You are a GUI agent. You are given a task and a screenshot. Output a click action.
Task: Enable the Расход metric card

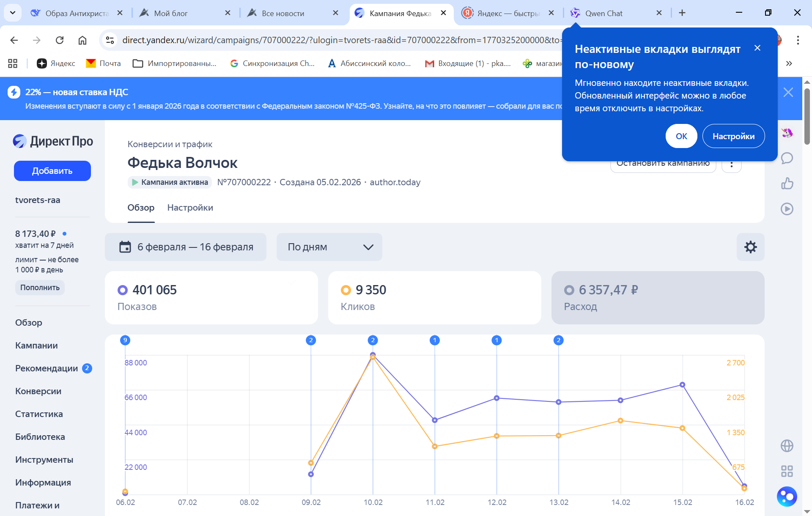point(658,298)
